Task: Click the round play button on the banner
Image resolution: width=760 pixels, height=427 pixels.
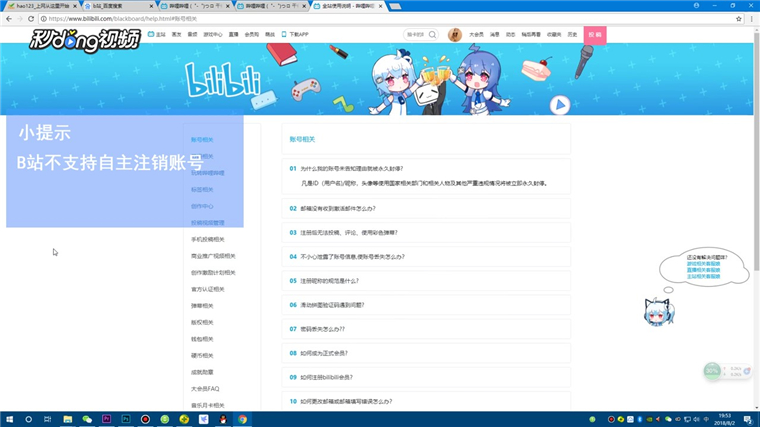Action: pyautogui.click(x=560, y=105)
